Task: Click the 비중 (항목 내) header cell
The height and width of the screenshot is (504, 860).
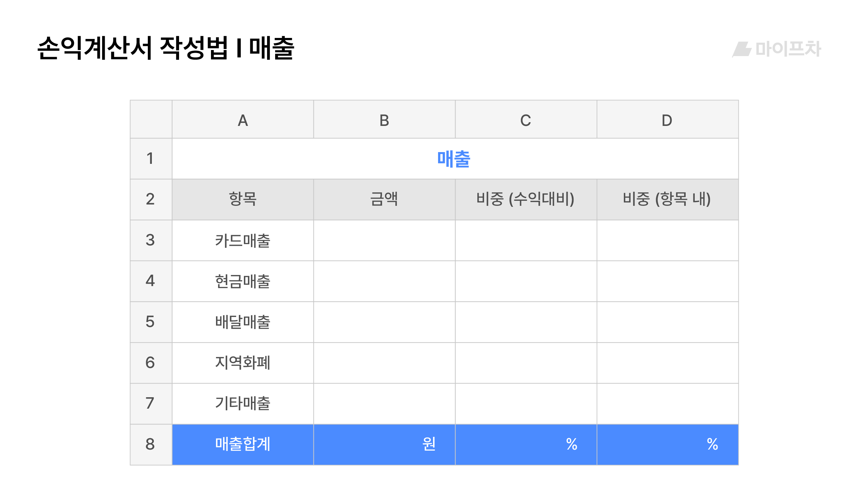Action: coord(667,199)
